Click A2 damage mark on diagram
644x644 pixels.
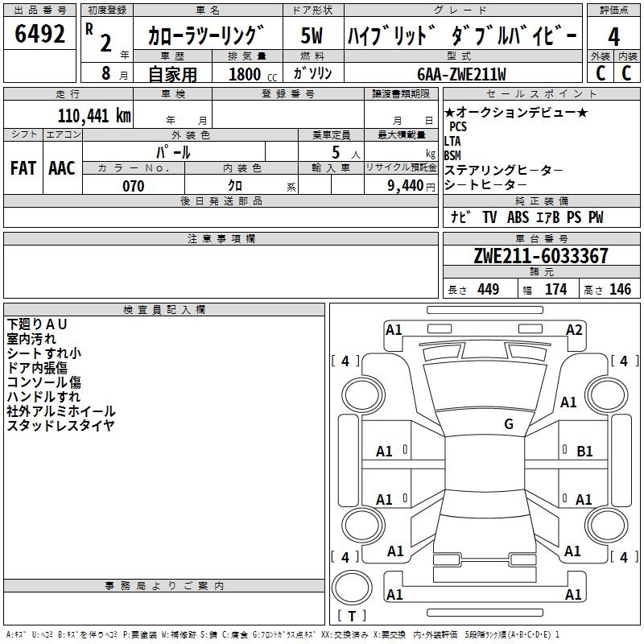pos(574,330)
